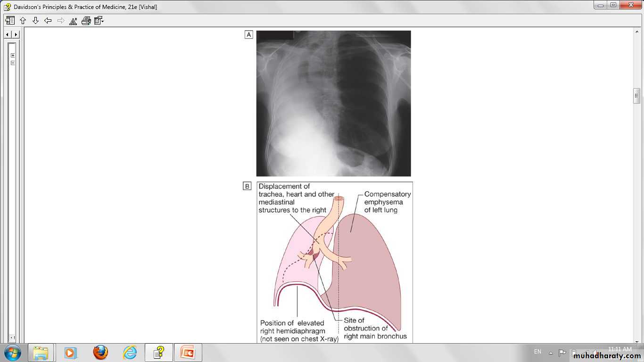
Task: Collapse the minus node in contents tree
Action: click(13, 63)
